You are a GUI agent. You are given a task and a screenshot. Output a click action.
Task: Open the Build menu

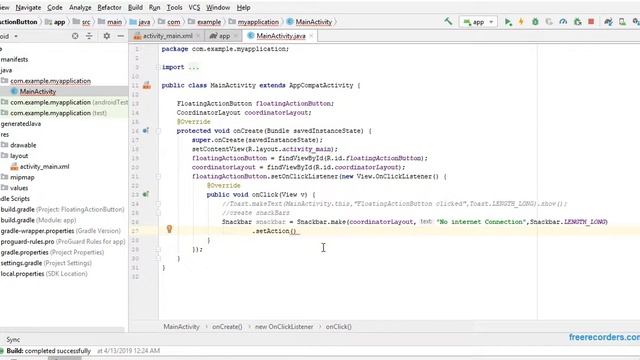(x=136, y=7)
